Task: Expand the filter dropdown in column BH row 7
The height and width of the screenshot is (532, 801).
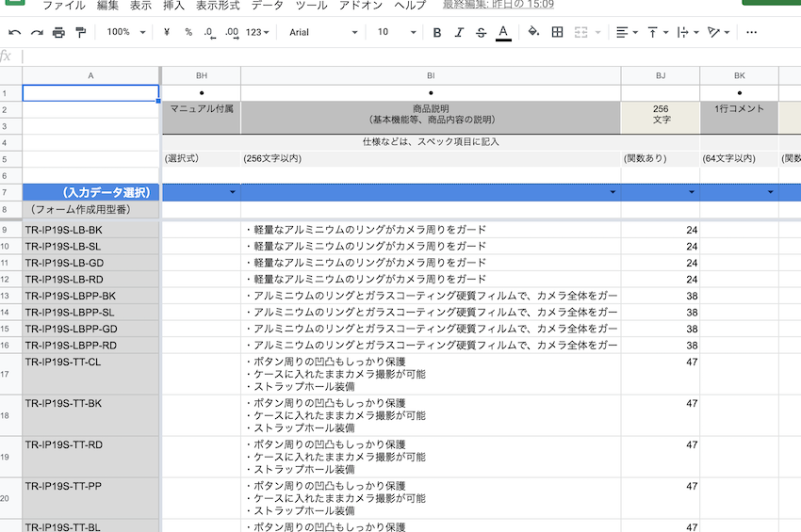Action: (233, 192)
